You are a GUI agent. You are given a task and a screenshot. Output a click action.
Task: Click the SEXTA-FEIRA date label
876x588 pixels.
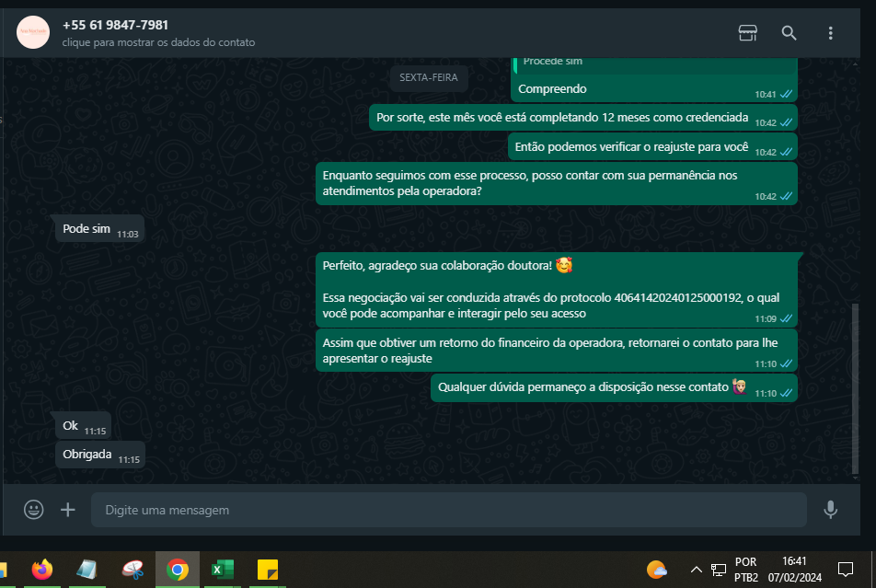coord(429,77)
